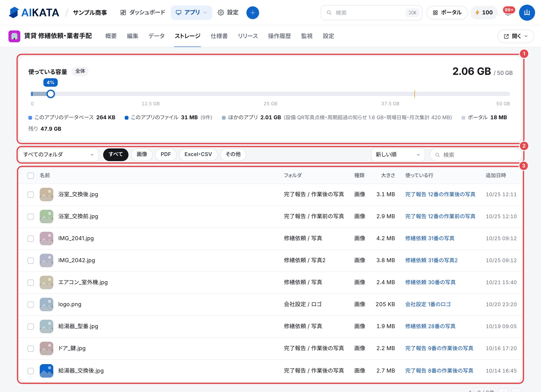The height and width of the screenshot is (392, 541).
Task: Click the AIKATA logo
Action: click(34, 12)
